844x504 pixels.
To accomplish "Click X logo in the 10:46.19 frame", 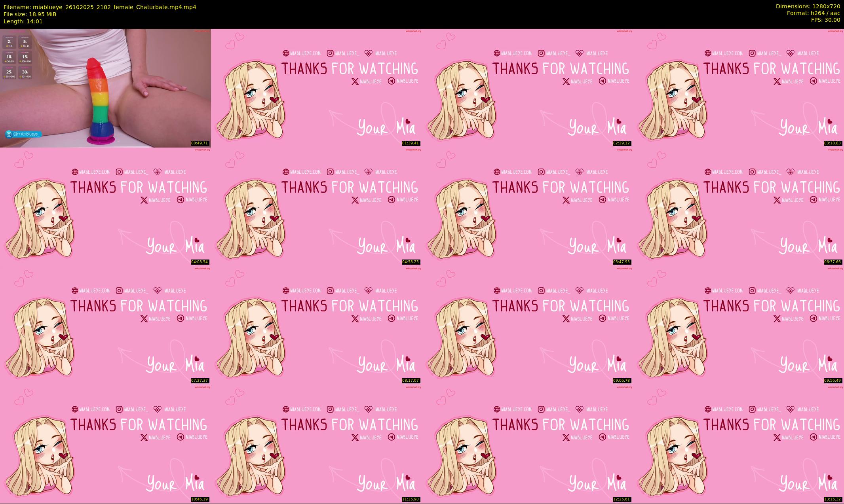I will [144, 437].
